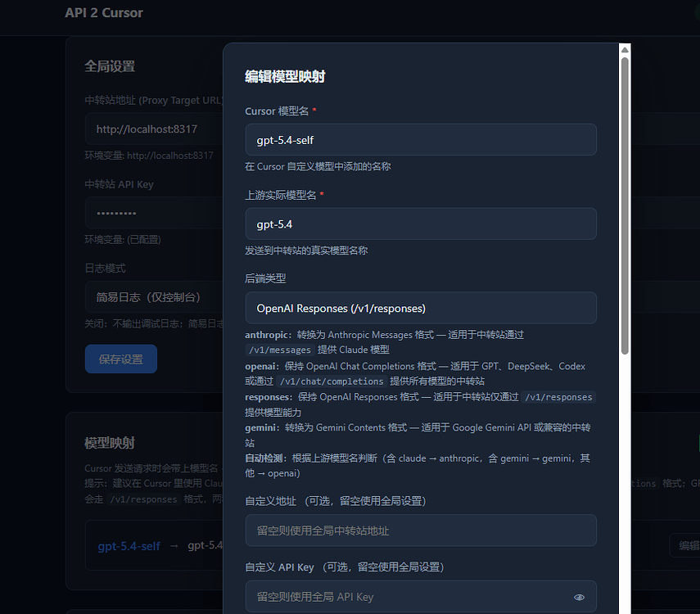The image size is (700, 614).
Task: Click the 自动检测: description label
Action: [x=267, y=458]
